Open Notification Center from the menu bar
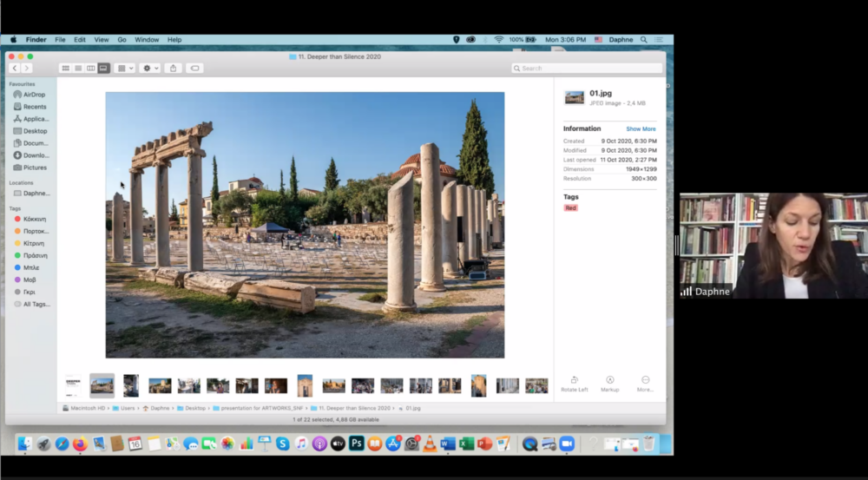 click(x=659, y=40)
